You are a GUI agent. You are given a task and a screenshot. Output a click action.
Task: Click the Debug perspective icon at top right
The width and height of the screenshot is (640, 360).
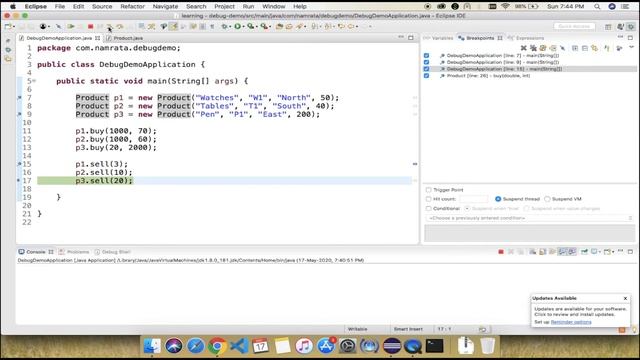coord(631,27)
